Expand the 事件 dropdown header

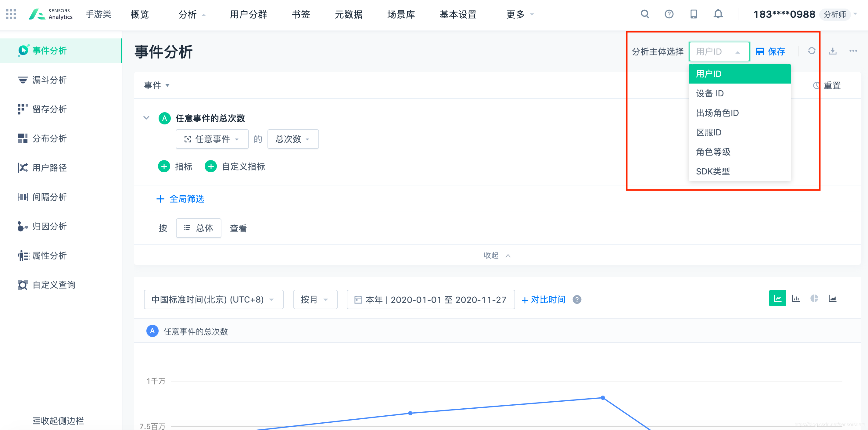(157, 85)
